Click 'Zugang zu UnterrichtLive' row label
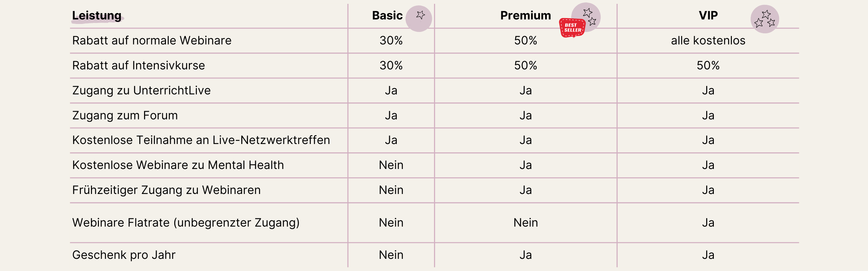 (141, 91)
